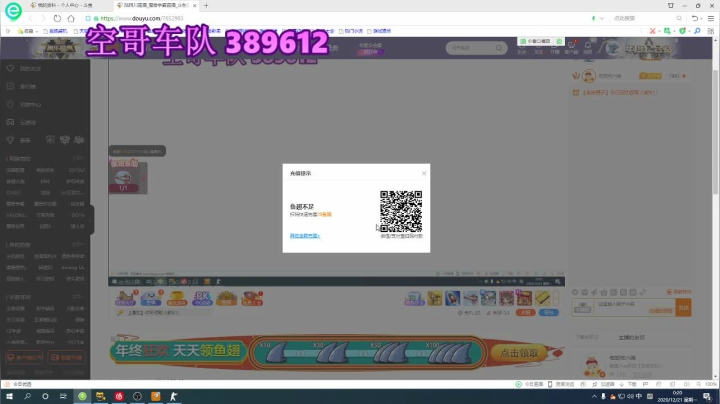The image size is (720, 404).
Task: Click the rocket gift icon in gift bar
Action: tap(452, 298)
